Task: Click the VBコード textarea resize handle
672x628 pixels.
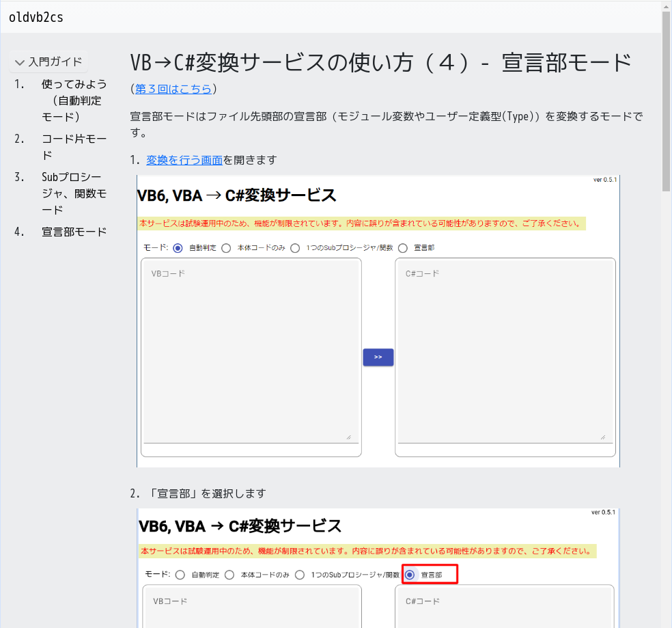Action: pos(350,436)
